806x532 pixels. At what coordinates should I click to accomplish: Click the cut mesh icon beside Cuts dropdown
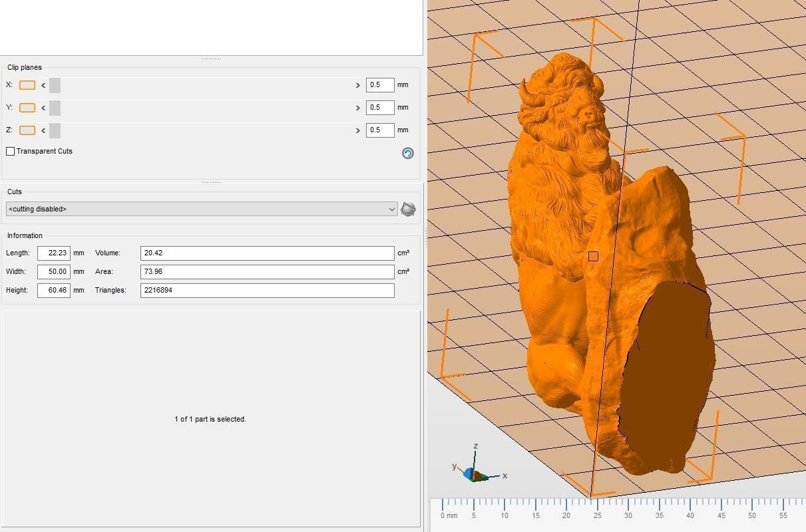pos(408,209)
